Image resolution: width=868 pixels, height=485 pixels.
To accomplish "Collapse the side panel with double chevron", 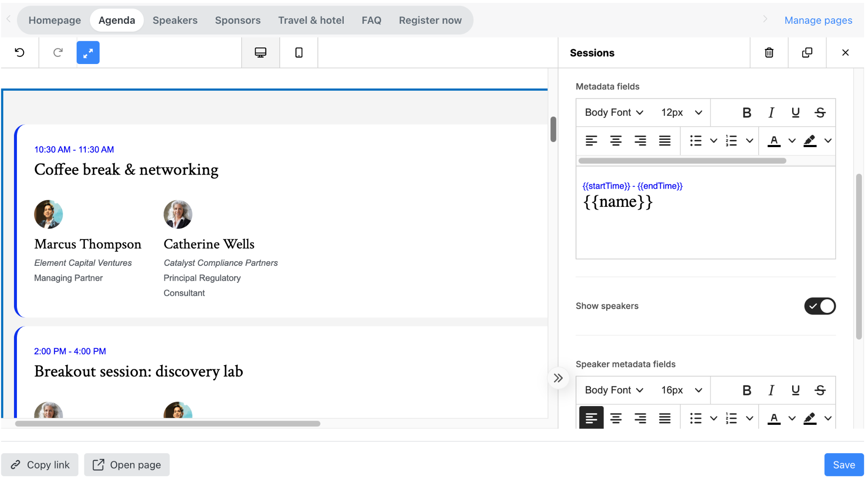I will (x=558, y=378).
